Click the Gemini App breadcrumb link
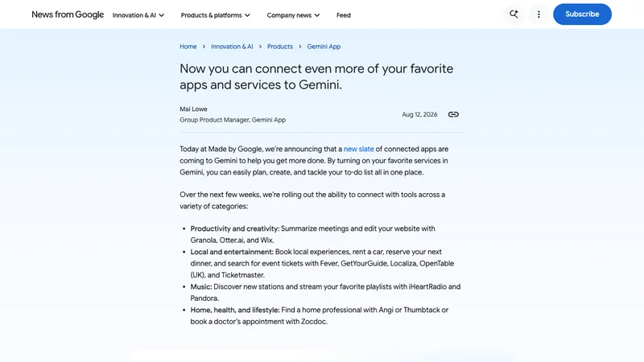 point(324,47)
